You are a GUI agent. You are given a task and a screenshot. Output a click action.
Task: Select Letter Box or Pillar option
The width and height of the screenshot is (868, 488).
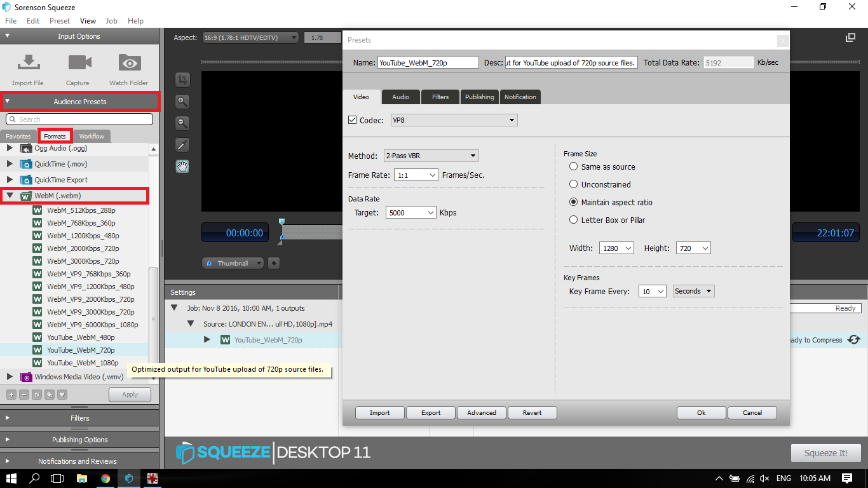(574, 220)
